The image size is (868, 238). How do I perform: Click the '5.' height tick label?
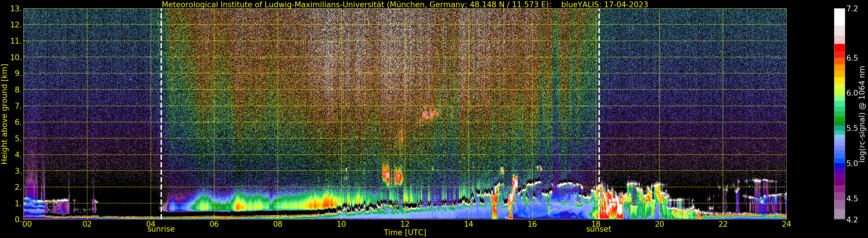(x=18, y=138)
